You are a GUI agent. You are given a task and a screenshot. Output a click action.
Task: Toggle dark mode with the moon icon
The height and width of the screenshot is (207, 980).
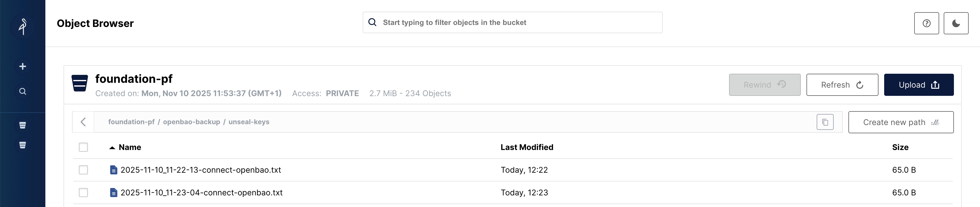[955, 23]
